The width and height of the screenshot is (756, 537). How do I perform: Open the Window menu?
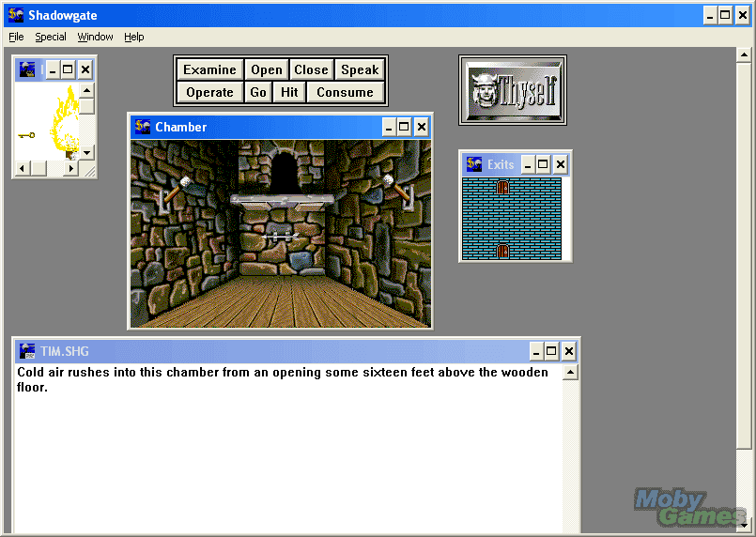95,37
